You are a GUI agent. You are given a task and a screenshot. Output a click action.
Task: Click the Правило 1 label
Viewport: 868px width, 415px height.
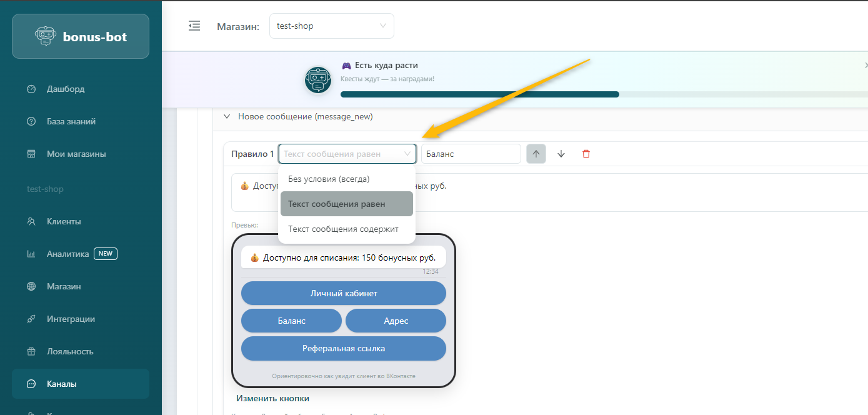point(252,154)
